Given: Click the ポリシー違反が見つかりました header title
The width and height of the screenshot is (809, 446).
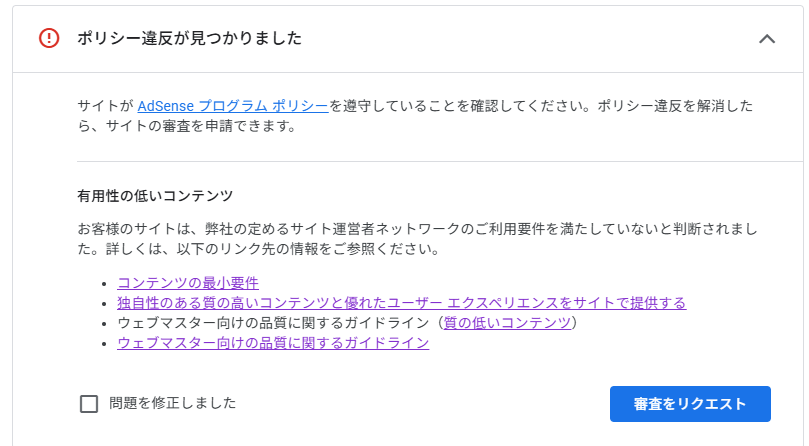Looking at the screenshot, I should click(189, 38).
